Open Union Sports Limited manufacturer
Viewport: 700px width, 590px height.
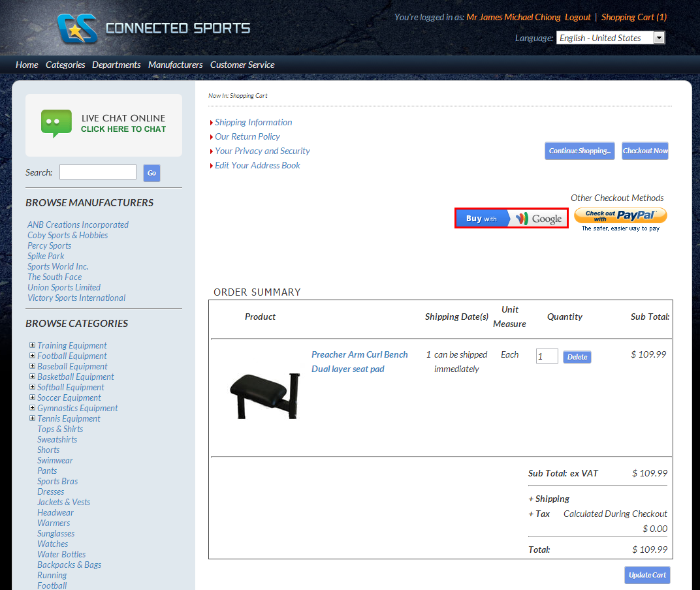pos(64,287)
